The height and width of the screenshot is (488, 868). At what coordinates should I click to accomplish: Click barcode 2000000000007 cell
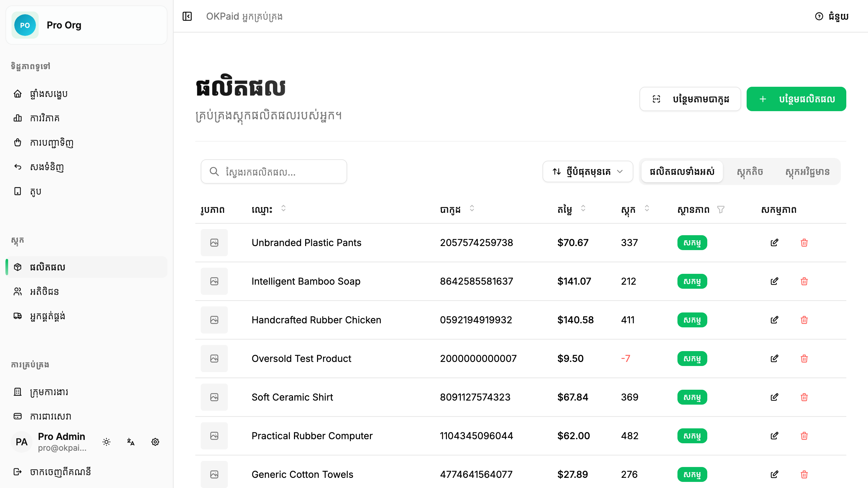point(478,359)
